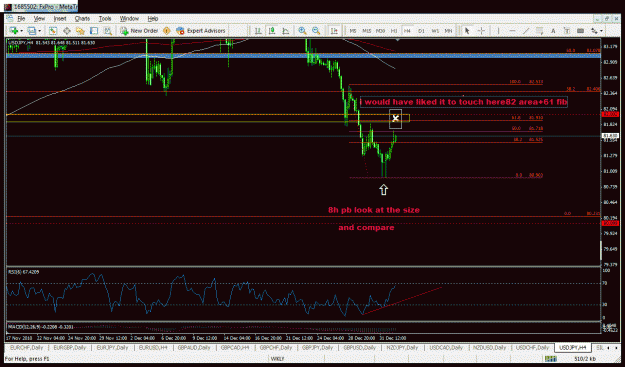This screenshot has width=625, height=367.
Task: Switch to line chart display
Action: pyautogui.click(x=286, y=31)
